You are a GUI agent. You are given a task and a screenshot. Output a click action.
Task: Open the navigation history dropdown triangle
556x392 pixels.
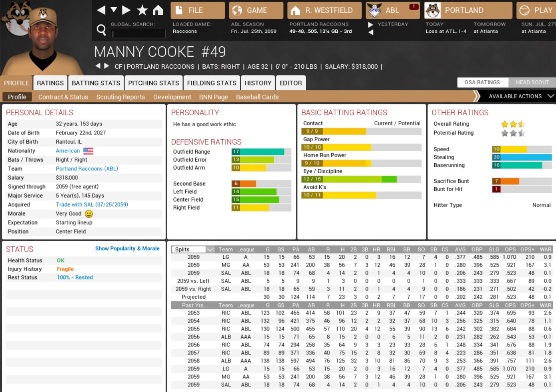tap(114, 10)
